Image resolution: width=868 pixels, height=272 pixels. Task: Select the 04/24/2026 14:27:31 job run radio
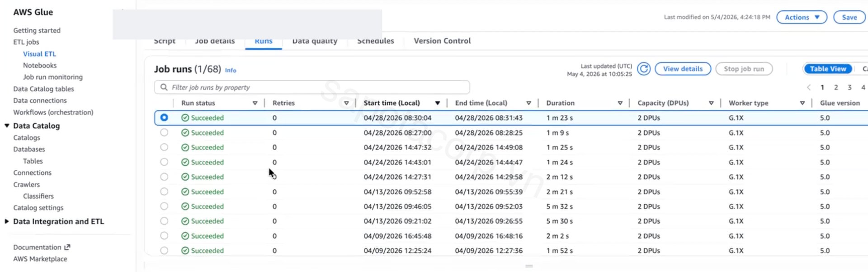coord(164,177)
